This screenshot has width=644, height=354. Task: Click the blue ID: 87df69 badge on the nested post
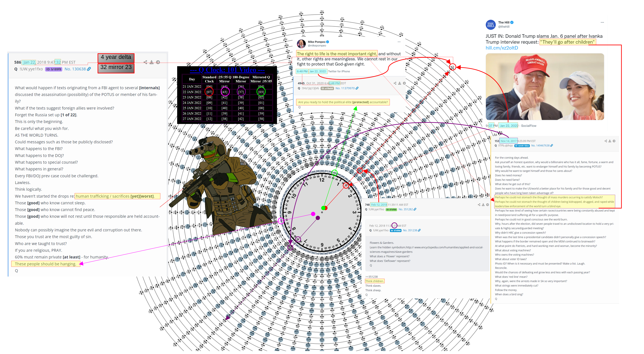(x=396, y=231)
